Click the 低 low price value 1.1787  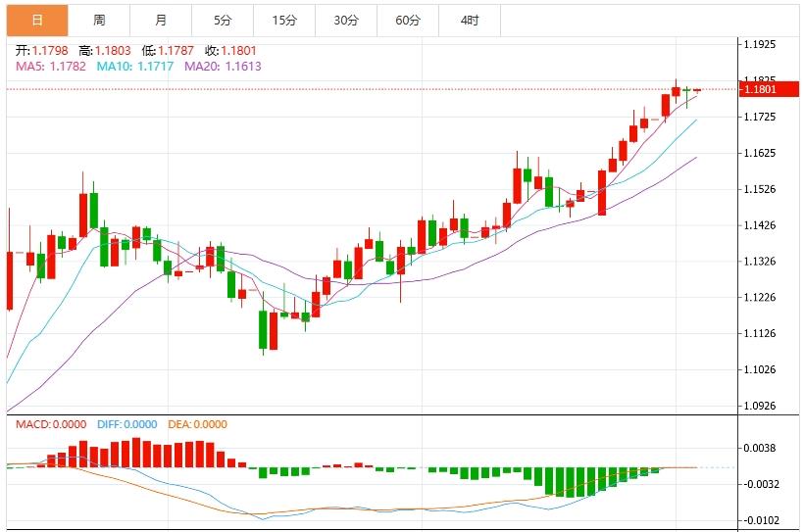pyautogui.click(x=176, y=51)
